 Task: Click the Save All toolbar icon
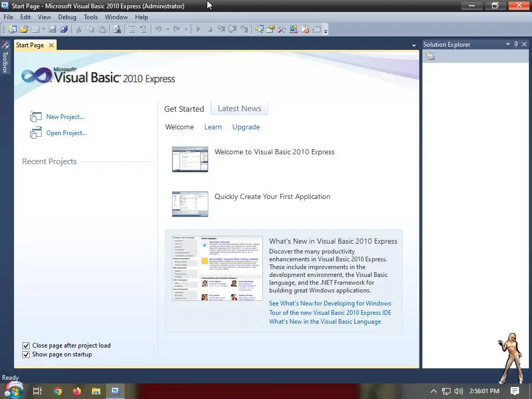64,29
